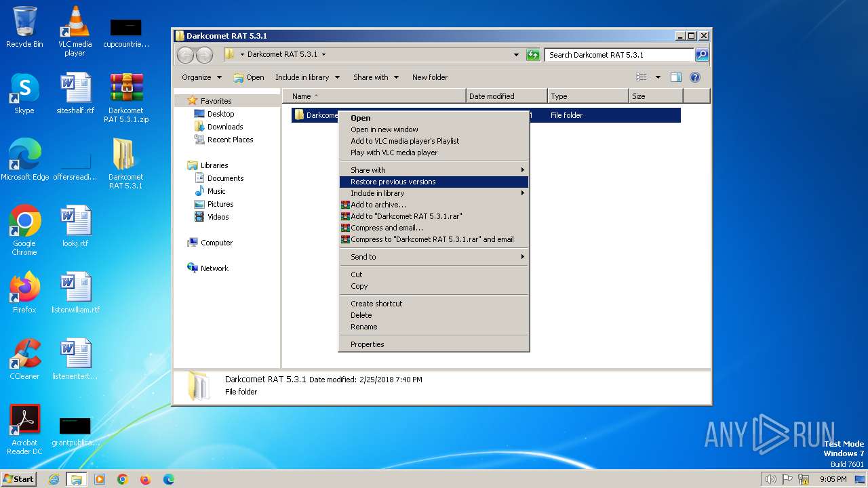The height and width of the screenshot is (488, 868).
Task: Click the Explorer Forward navigation button
Action: click(204, 55)
